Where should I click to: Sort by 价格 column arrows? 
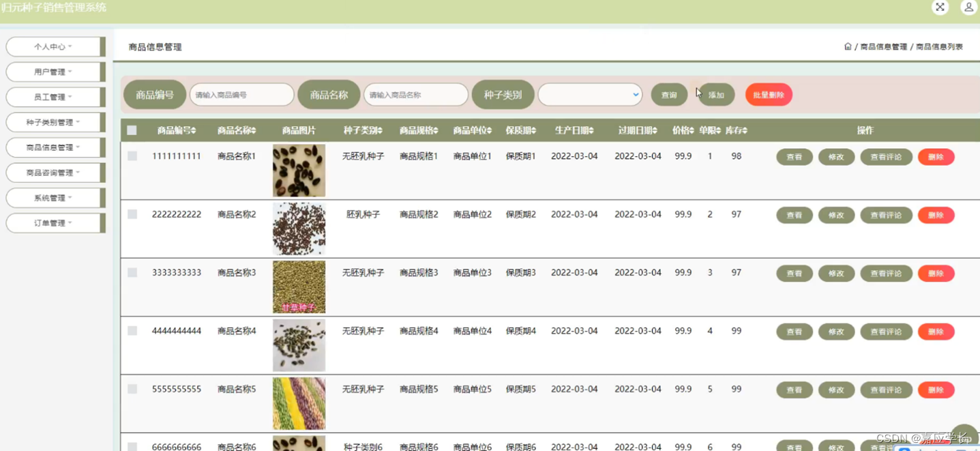click(x=692, y=130)
